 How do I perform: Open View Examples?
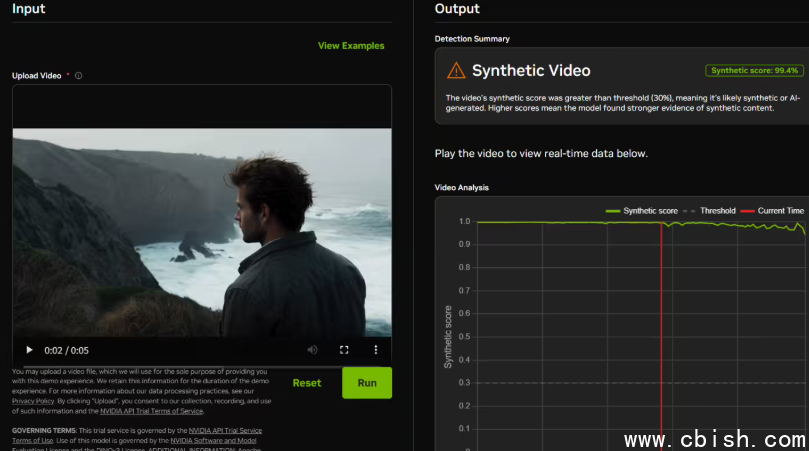[x=351, y=46]
